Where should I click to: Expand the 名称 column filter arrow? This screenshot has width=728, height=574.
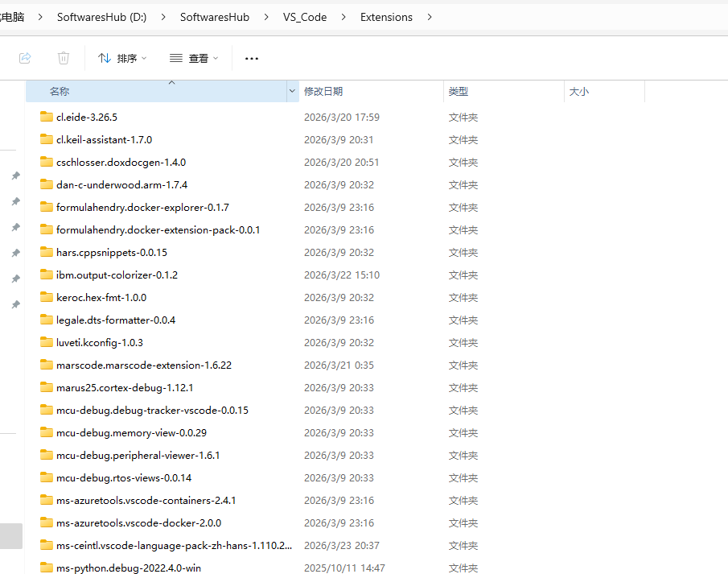click(292, 91)
